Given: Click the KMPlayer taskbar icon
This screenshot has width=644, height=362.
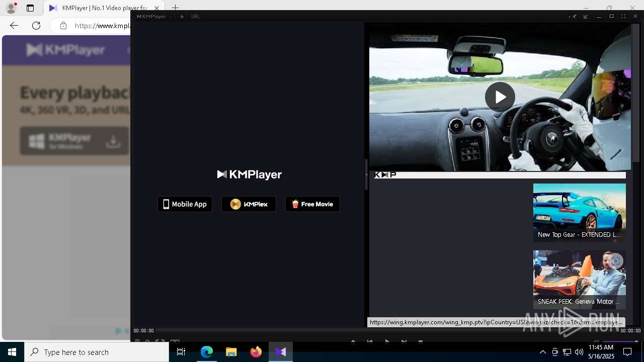Looking at the screenshot, I should (281, 352).
